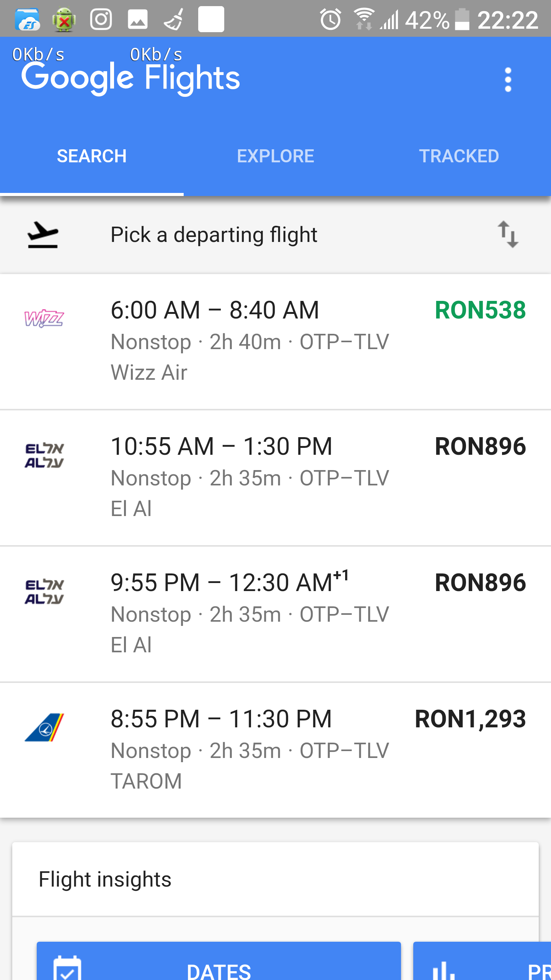Tap the El Al logo for 9:55 PM flight
Image resolution: width=551 pixels, height=980 pixels.
click(44, 591)
